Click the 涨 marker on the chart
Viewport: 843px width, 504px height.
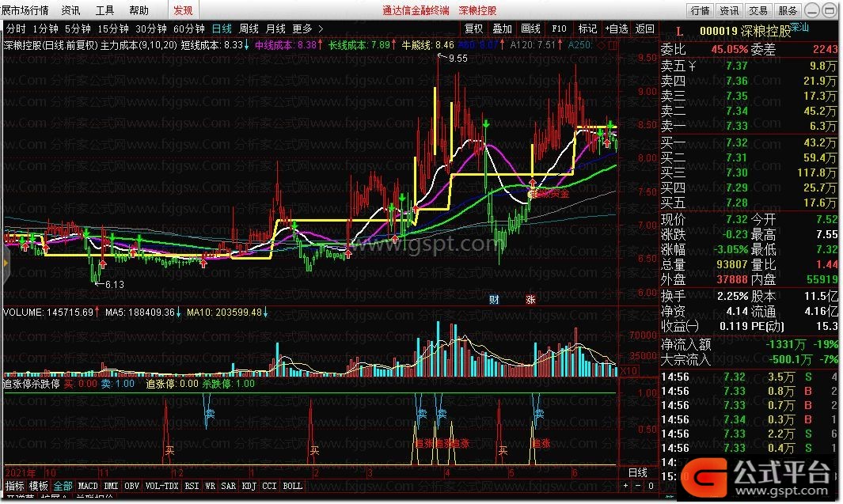click(x=530, y=299)
